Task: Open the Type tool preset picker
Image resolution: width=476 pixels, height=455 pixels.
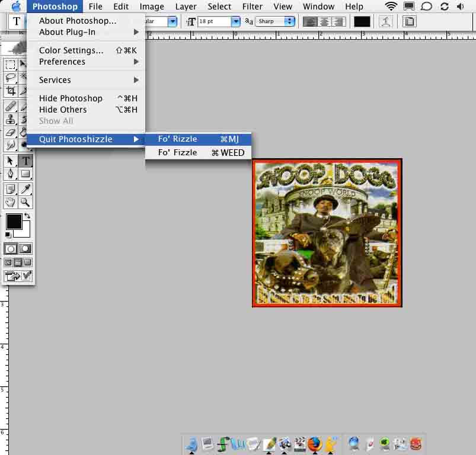Action: pyautogui.click(x=17, y=21)
